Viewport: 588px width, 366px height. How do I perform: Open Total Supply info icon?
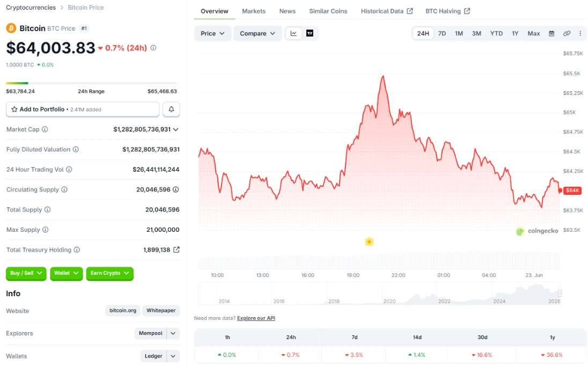tap(48, 210)
